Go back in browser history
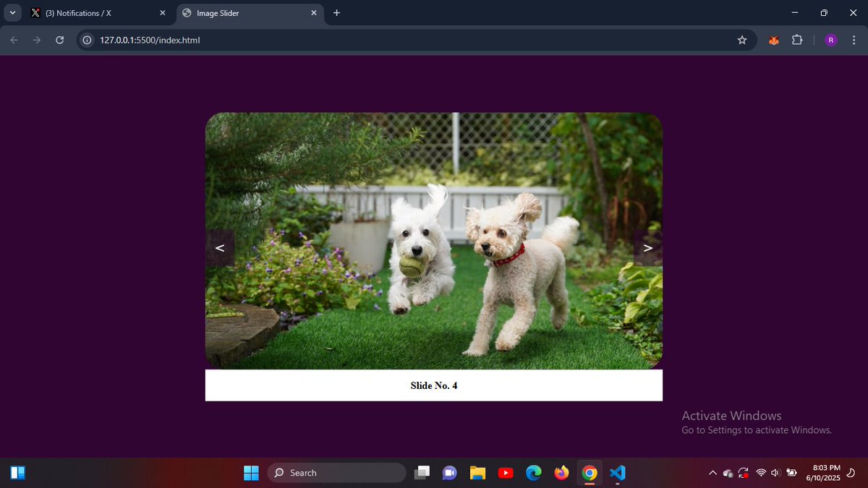Image resolution: width=868 pixels, height=488 pixels. [x=14, y=40]
